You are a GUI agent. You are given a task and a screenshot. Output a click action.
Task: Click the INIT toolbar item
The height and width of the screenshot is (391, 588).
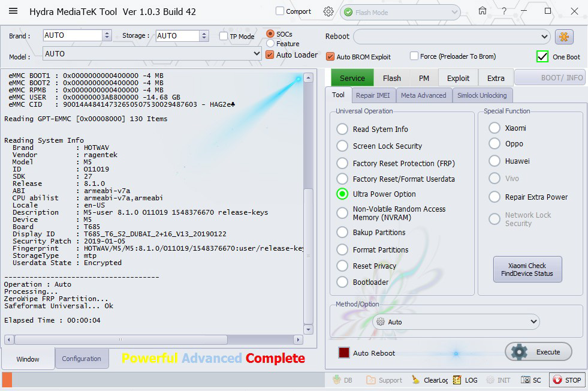coord(498,380)
